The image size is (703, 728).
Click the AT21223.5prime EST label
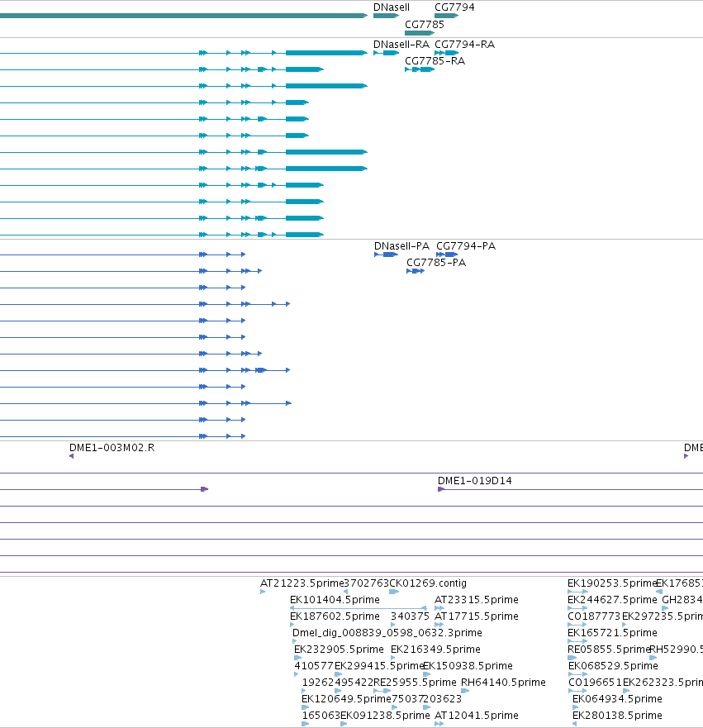coord(302,583)
